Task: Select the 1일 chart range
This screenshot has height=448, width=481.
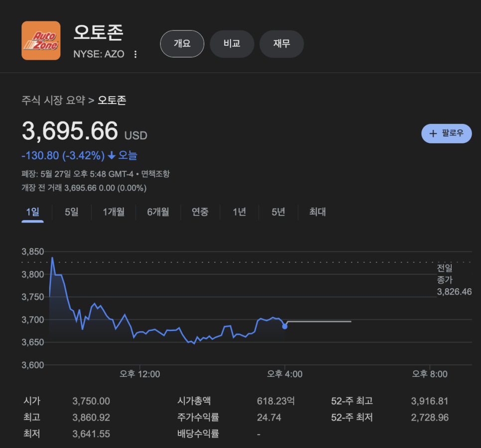Action: [32, 212]
